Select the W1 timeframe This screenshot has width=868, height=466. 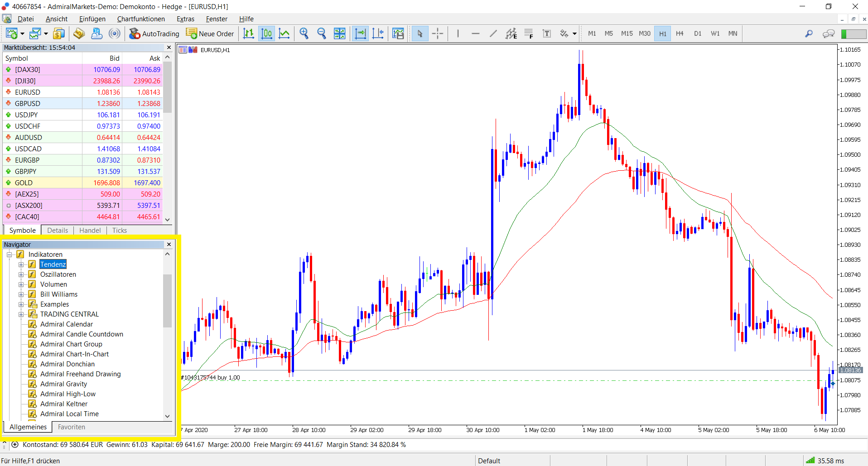[715, 34]
